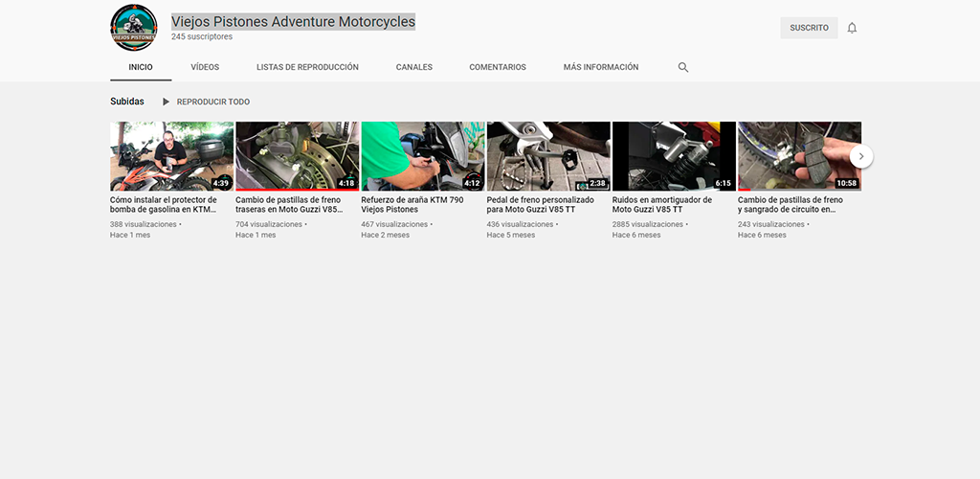The width and height of the screenshot is (980, 479).
Task: Click title 'Cambio de pastillas de freno traseras'
Action: (x=289, y=204)
